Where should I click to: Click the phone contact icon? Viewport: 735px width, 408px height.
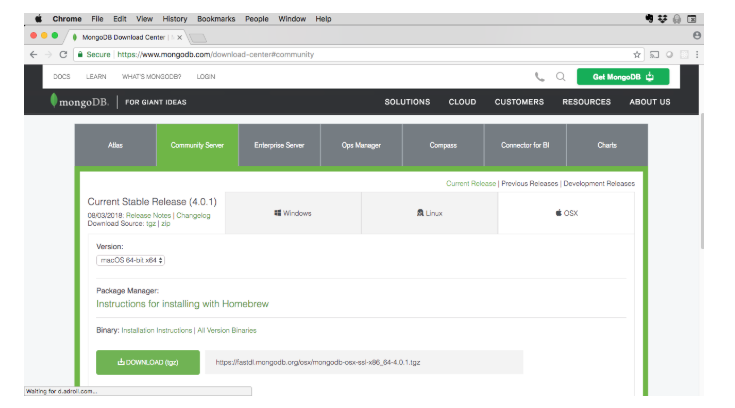[x=540, y=76]
